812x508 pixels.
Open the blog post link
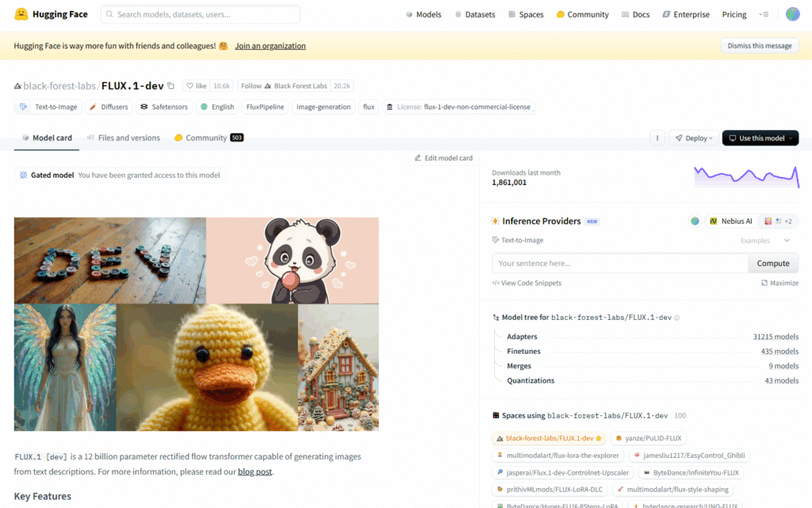click(255, 471)
